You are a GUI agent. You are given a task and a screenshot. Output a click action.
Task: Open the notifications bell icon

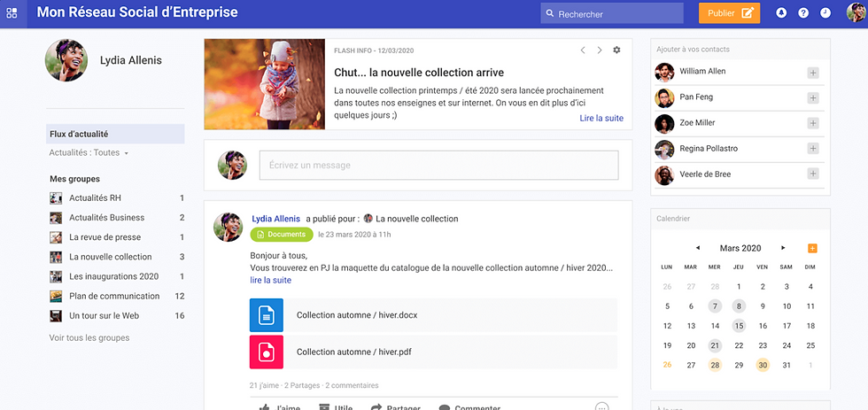pos(781,13)
